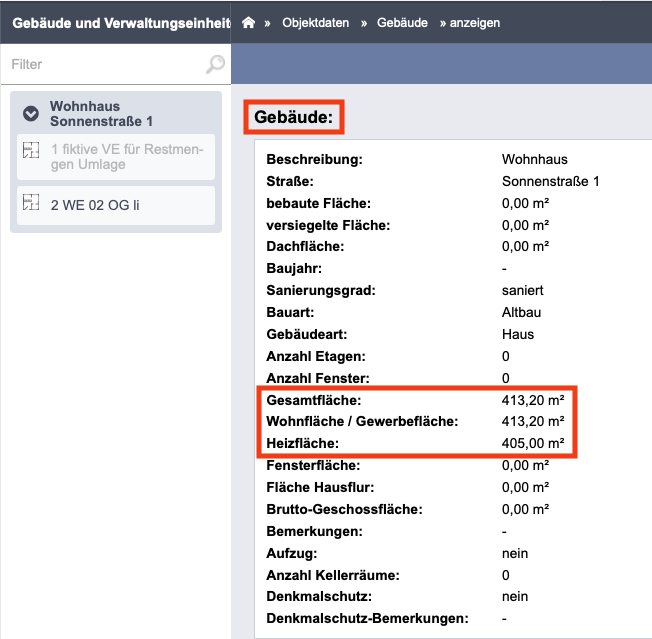Click the Straße value Sonnenstraße 1
Viewport: 652px width, 639px height.
(550, 181)
